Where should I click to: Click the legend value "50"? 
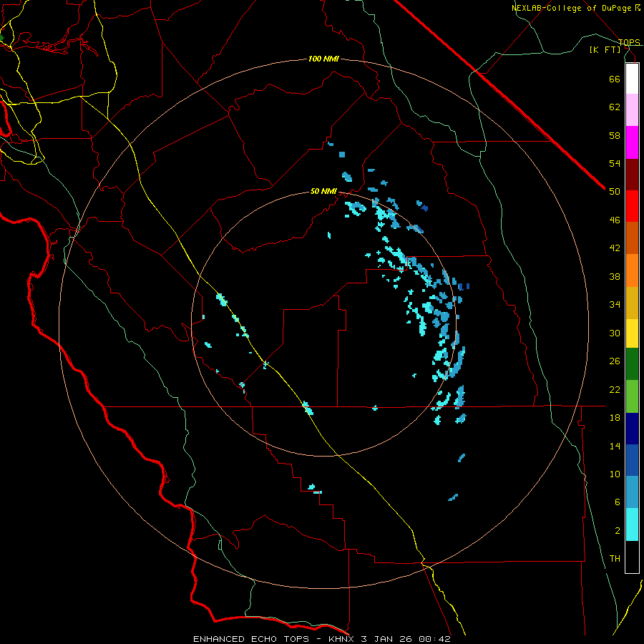[x=615, y=191]
